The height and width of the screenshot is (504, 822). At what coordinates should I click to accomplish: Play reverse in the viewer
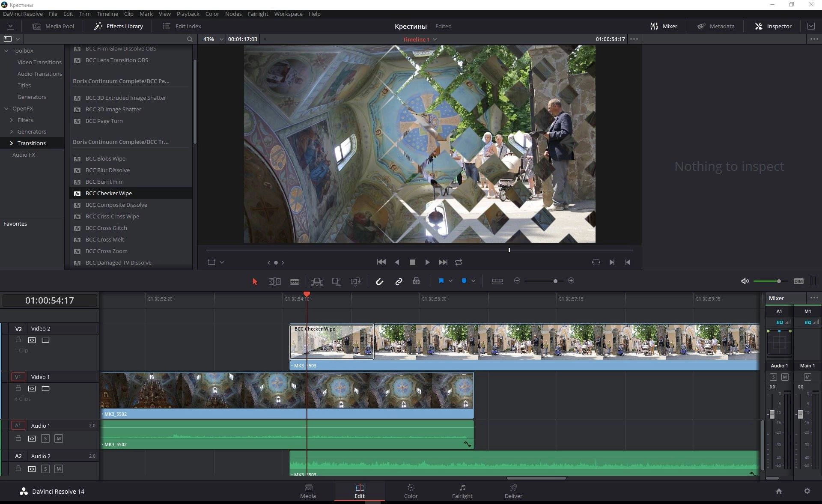(397, 262)
